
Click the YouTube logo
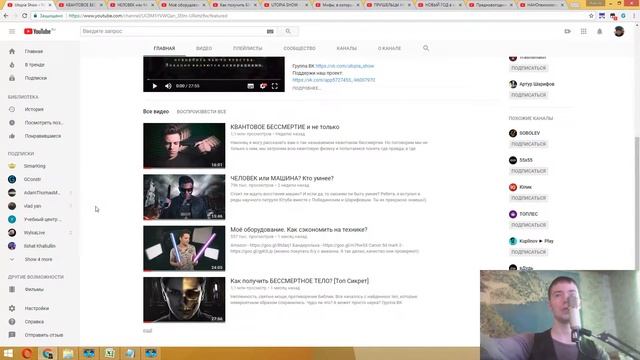pyautogui.click(x=39, y=31)
